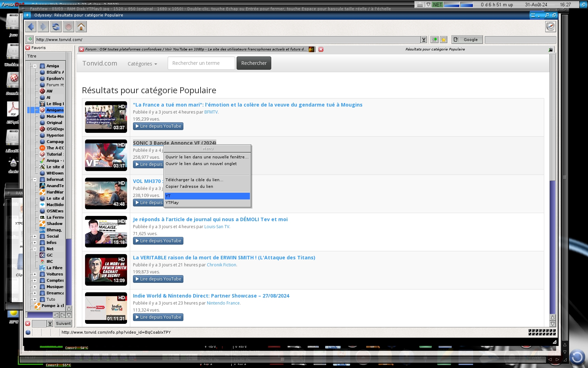Click in the URL address field

click(x=227, y=40)
